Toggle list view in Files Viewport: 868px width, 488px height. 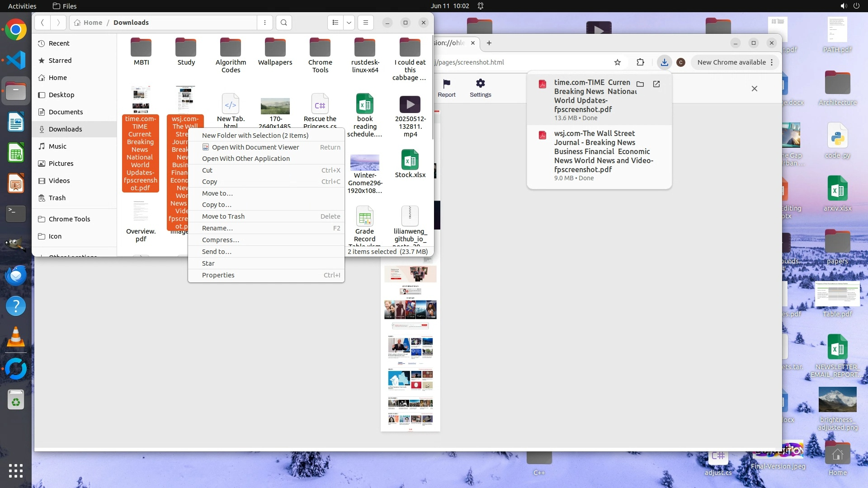point(335,23)
